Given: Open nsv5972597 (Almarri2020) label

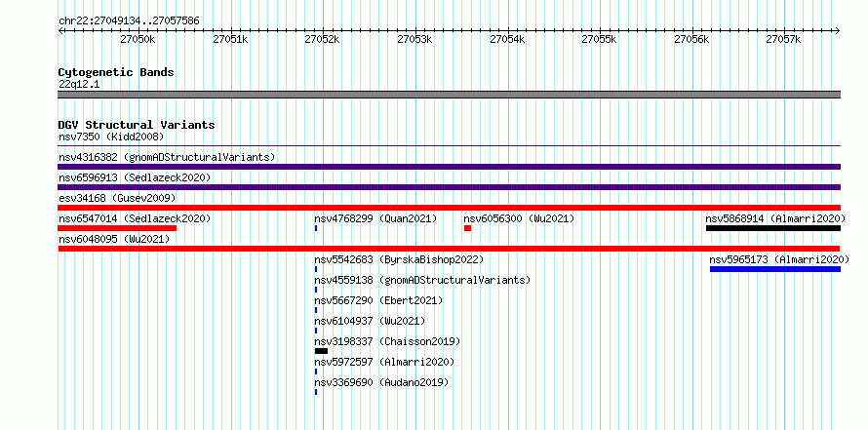Looking at the screenshot, I should click(384, 362).
